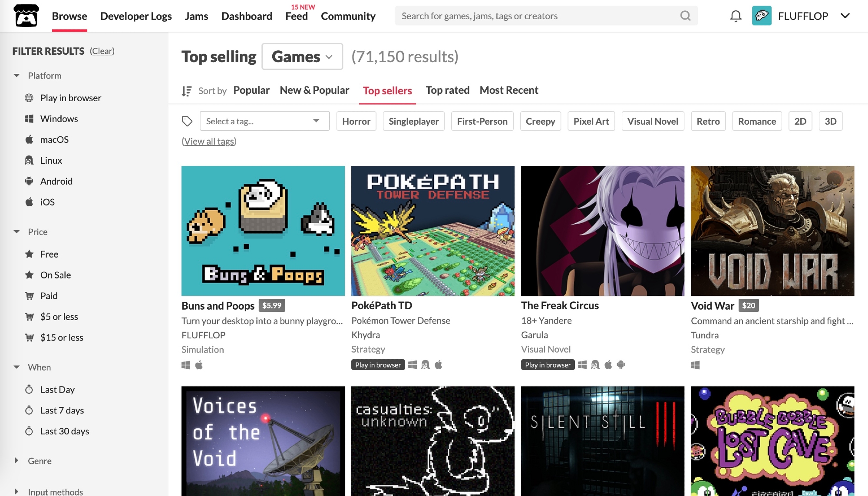The height and width of the screenshot is (496, 868).
Task: Click the tag icon beside tag selector
Action: (187, 121)
